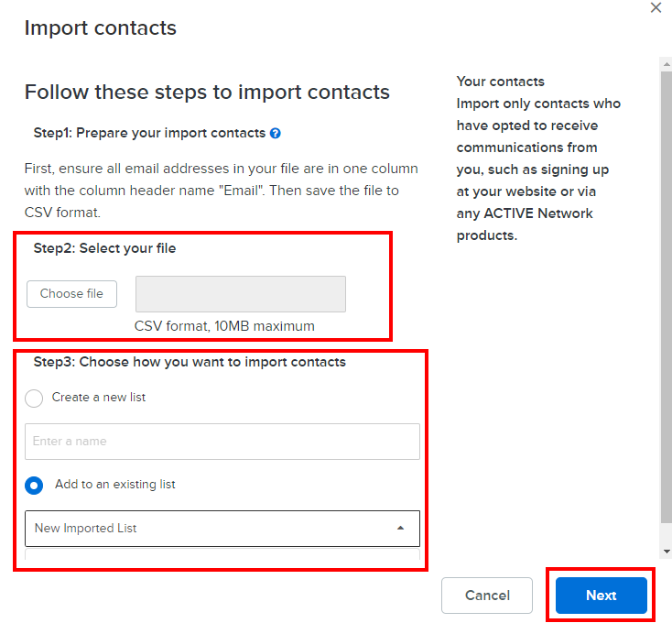Click the vertical scrollbar thumb
This screenshot has height=623, width=672.
coord(666,293)
